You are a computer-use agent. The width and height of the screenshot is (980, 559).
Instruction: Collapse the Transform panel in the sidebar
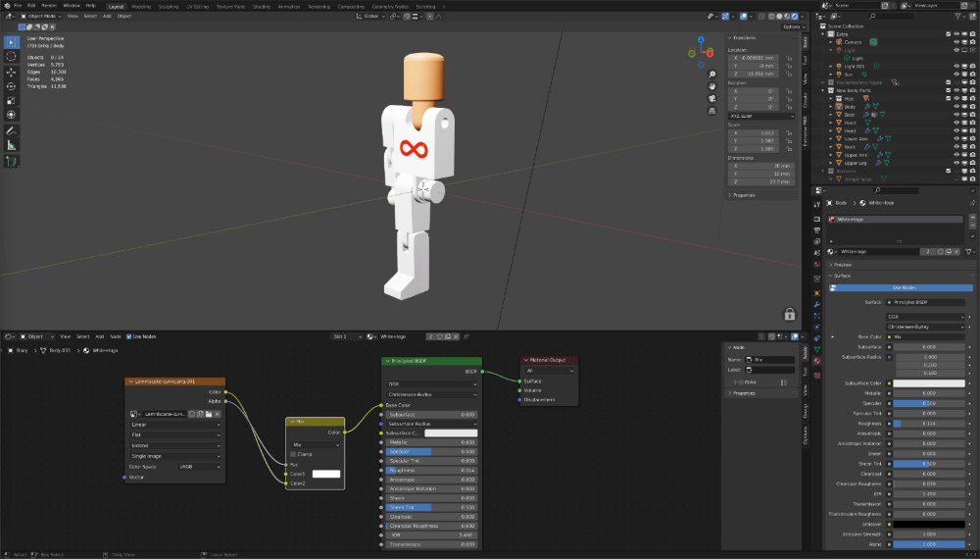(729, 38)
